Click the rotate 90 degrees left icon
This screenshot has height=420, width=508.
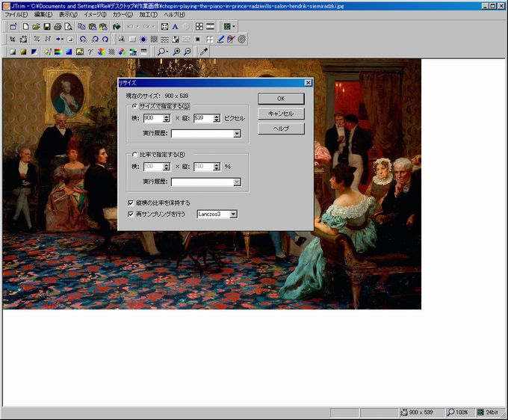pos(83,39)
